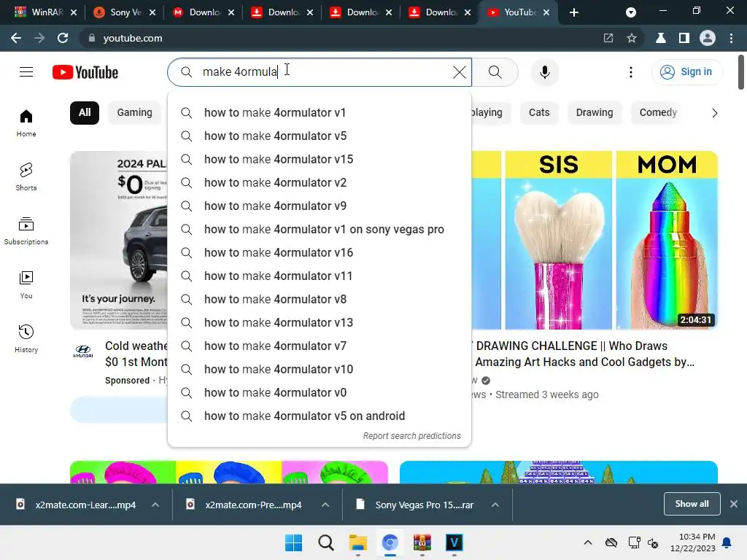Image resolution: width=747 pixels, height=560 pixels.
Task: Open File Explorer from taskbar
Action: coord(357,542)
